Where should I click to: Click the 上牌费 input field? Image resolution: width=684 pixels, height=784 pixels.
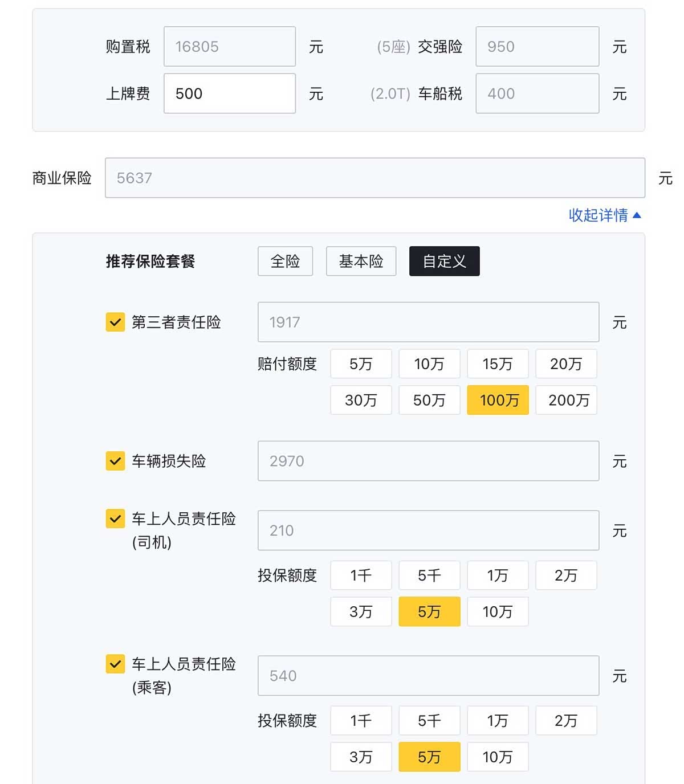pyautogui.click(x=229, y=93)
